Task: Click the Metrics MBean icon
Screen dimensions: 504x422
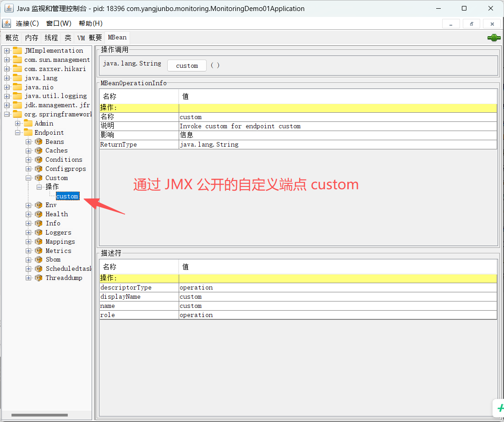Action: pyautogui.click(x=38, y=250)
